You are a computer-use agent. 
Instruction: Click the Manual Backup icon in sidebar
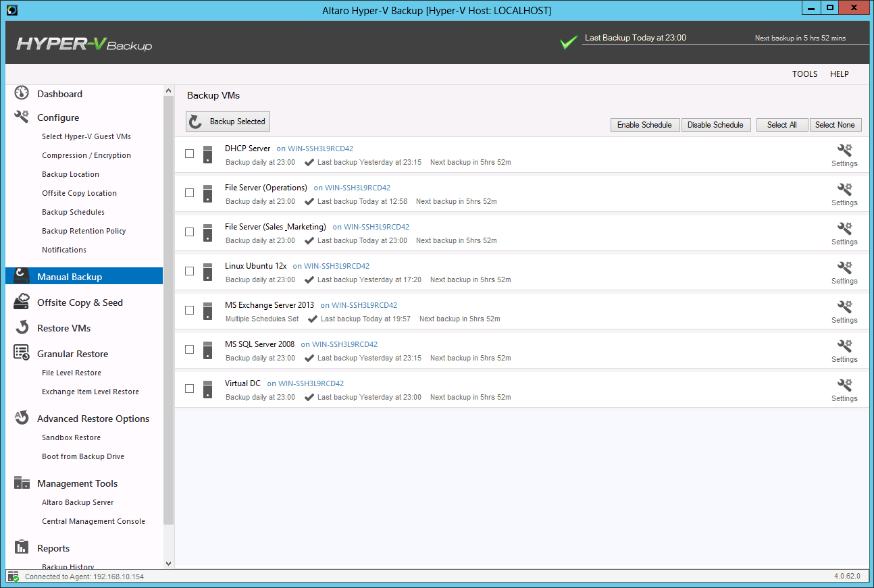[22, 275]
